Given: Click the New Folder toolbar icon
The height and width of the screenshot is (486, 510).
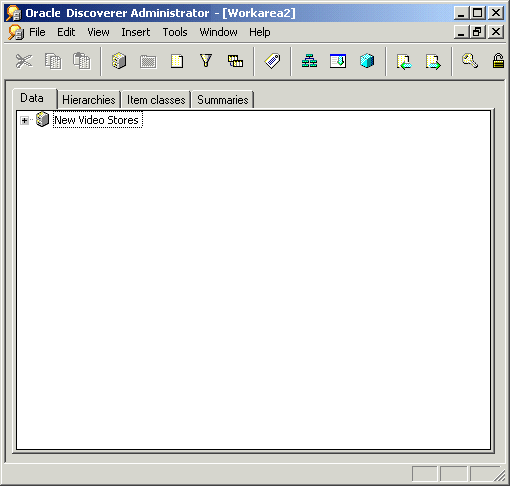Looking at the screenshot, I should (x=148, y=62).
